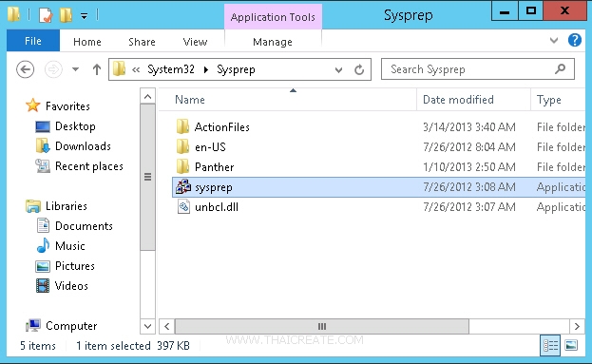Open Recent places from Favorites
Image resolution: width=592 pixels, height=364 pixels.
[89, 166]
